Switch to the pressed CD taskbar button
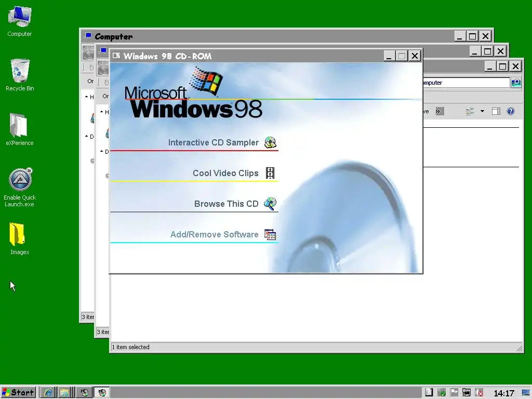 coord(101,393)
